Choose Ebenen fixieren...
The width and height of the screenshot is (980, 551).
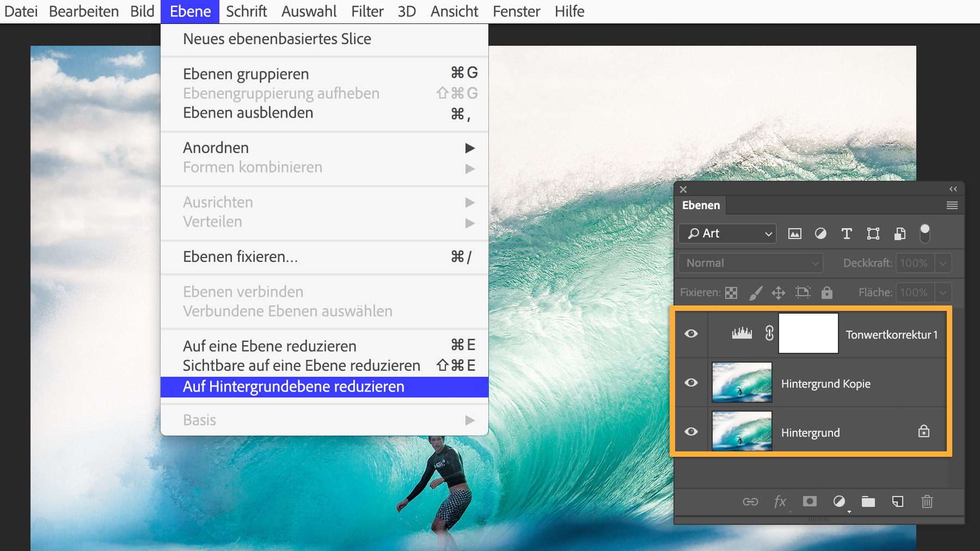pyautogui.click(x=324, y=256)
